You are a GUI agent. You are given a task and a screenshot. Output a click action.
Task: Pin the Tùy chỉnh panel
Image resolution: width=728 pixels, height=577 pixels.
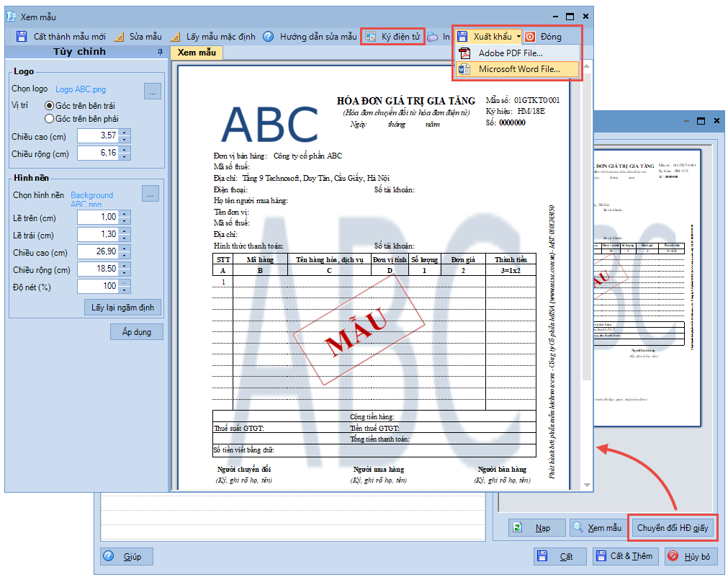160,52
